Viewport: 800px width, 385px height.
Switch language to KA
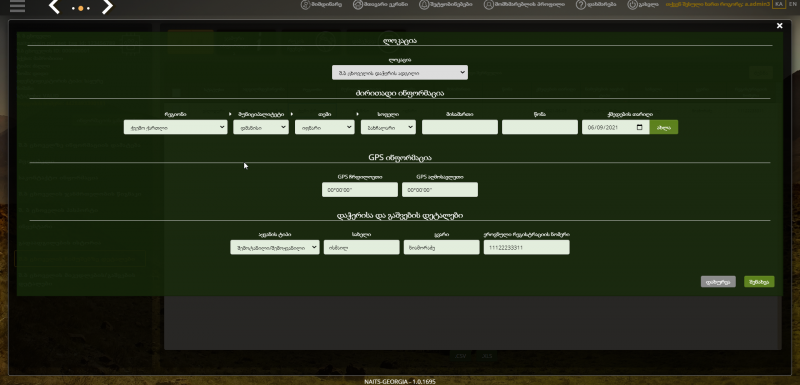[779, 4]
